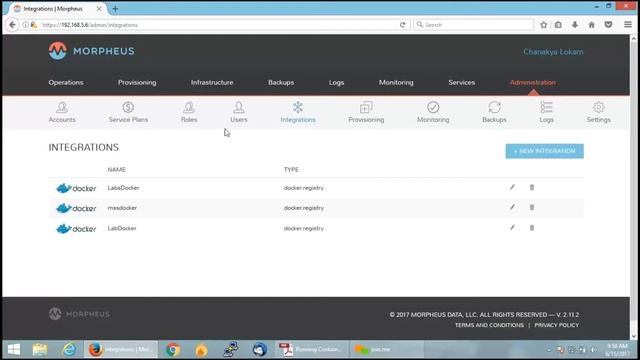
Task: Click the Morpheus logo in header
Action: (91, 51)
